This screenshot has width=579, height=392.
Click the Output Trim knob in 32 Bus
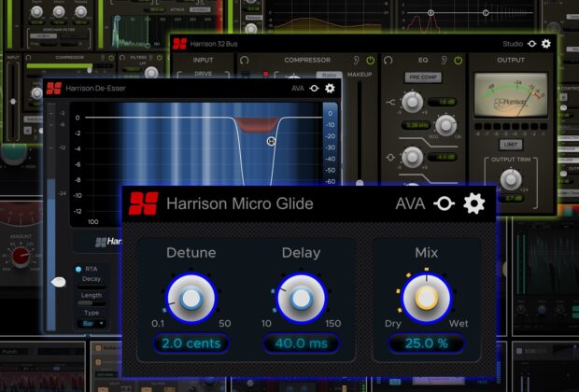511,180
